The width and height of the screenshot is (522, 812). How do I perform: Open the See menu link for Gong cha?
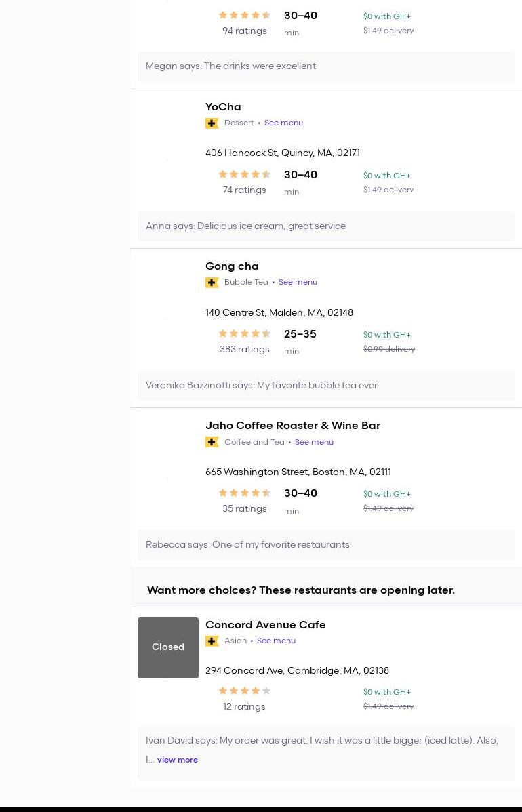[298, 283]
